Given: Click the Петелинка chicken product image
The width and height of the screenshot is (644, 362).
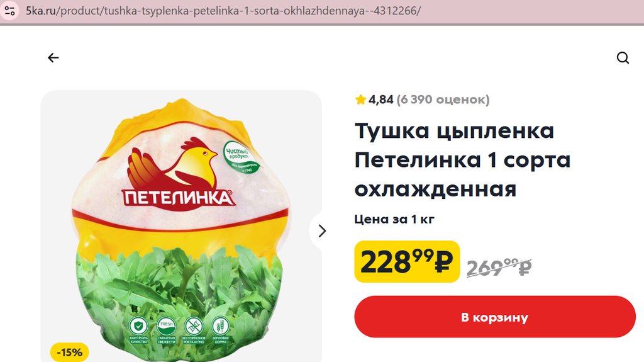Looking at the screenshot, I should tap(181, 226).
